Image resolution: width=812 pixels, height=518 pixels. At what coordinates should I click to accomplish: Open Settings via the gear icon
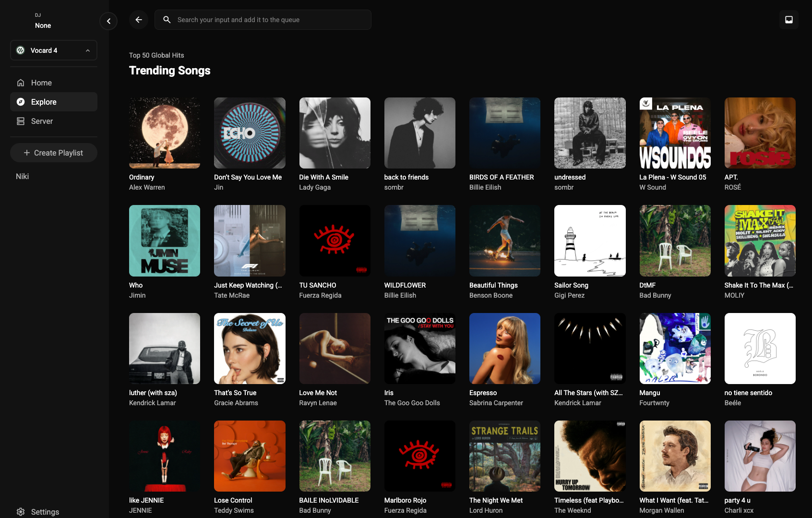[x=21, y=512]
